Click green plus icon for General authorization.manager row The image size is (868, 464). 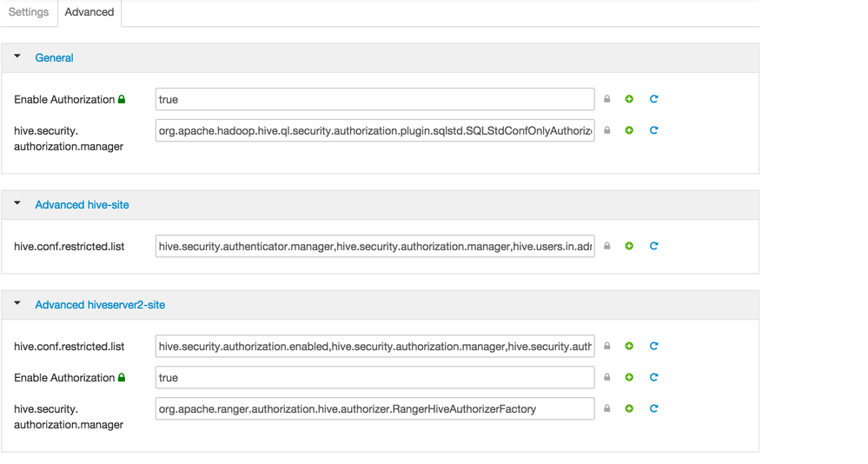tap(630, 130)
